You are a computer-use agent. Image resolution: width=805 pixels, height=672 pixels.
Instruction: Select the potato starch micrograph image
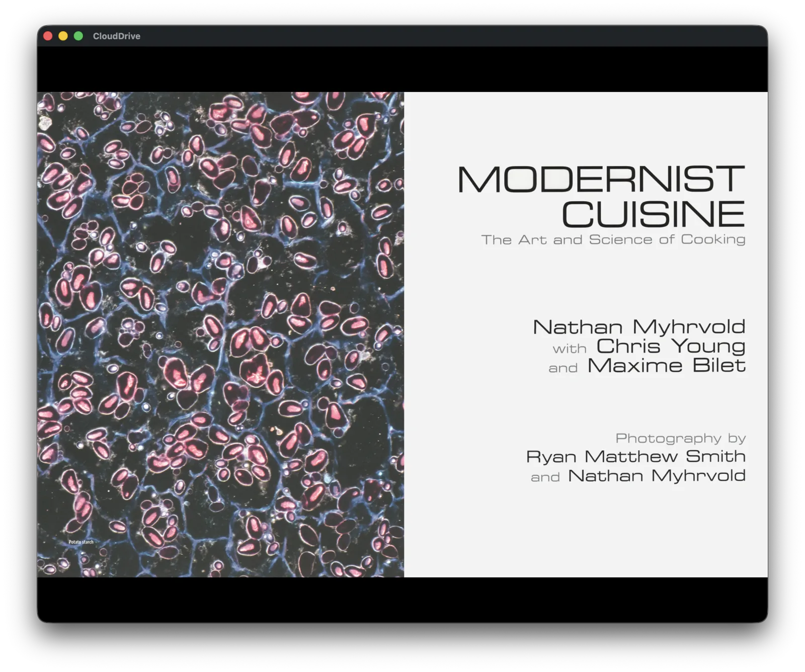point(220,334)
